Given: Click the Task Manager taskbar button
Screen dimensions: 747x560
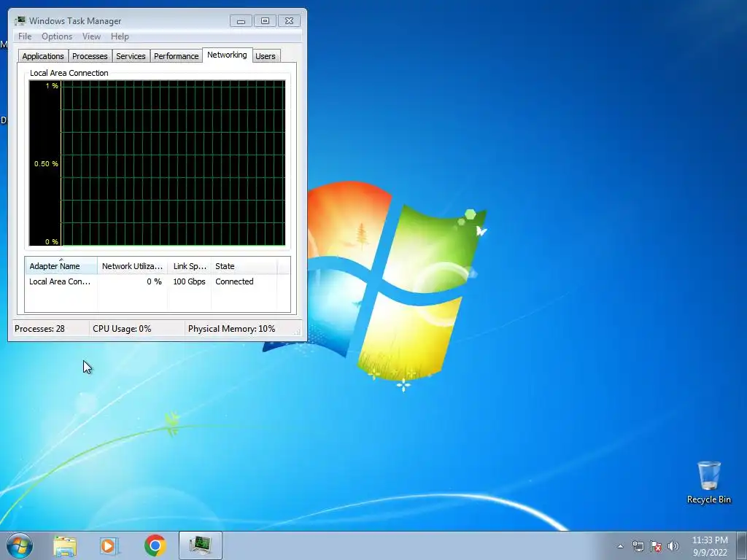Looking at the screenshot, I should click(201, 545).
